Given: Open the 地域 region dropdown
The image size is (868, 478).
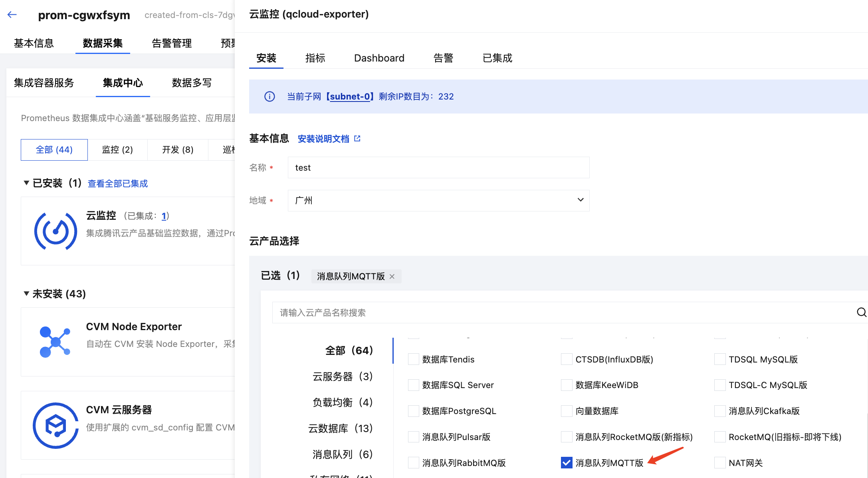Looking at the screenshot, I should 438,200.
